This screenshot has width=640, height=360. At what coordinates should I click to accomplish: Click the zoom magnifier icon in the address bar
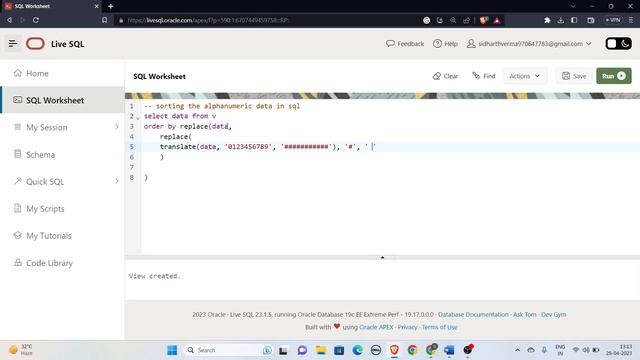(x=453, y=20)
